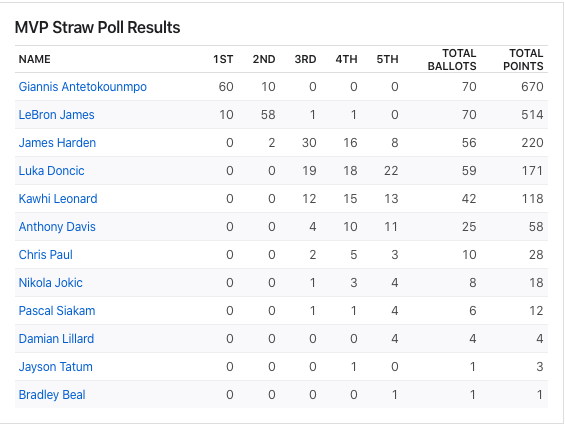Screen dimensions: 565x426
Task: Open Giannis Antetokounmpo player link
Action: pyautogui.click(x=83, y=87)
